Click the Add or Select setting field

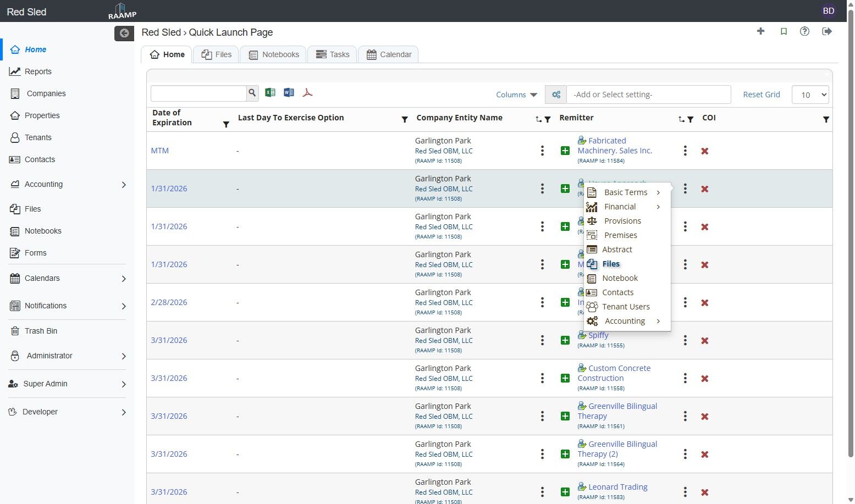coord(648,95)
